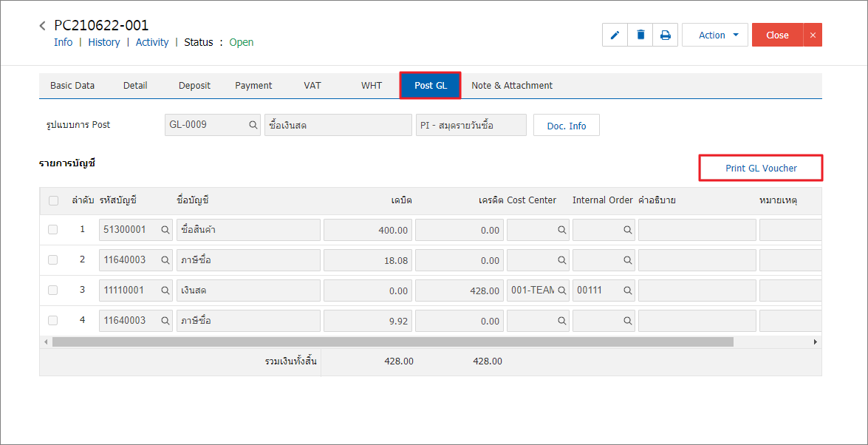Image resolution: width=868 pixels, height=445 pixels.
Task: Click the document number PC210622-001
Action: (101, 25)
